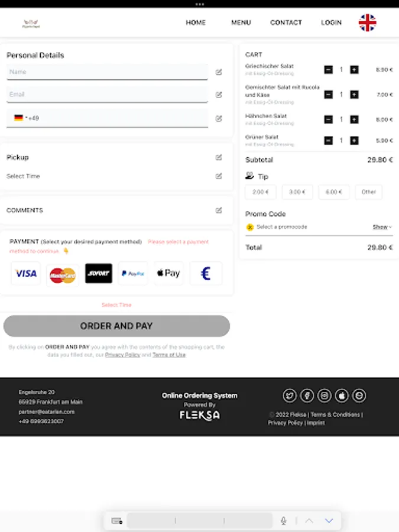Open the country code dropdown with German flag

[x=20, y=118]
